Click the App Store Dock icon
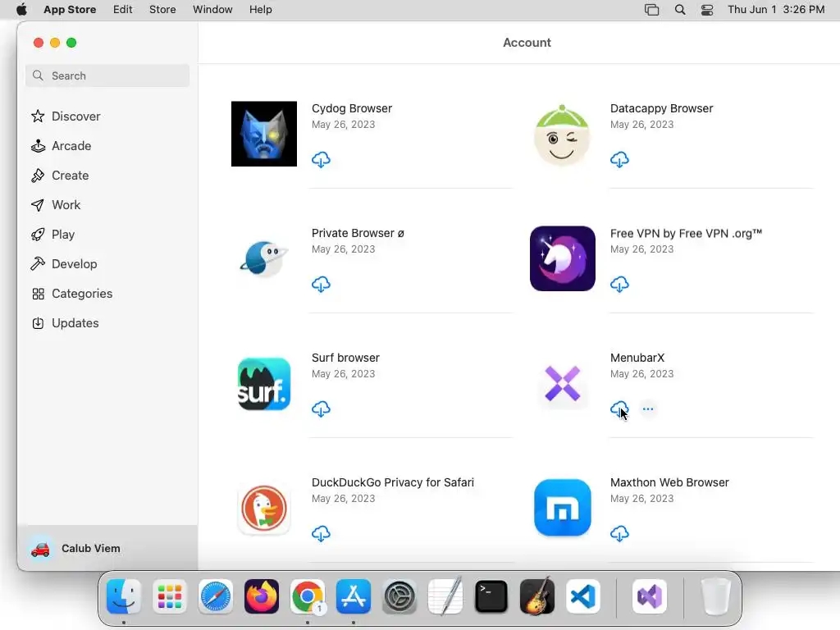This screenshot has height=630, width=840. click(354, 596)
